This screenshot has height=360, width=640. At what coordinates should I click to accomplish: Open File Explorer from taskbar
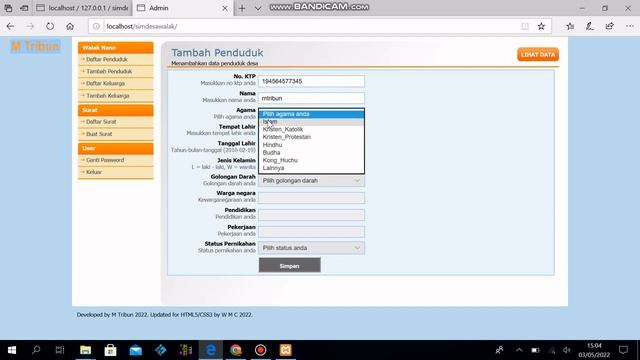[85, 350]
